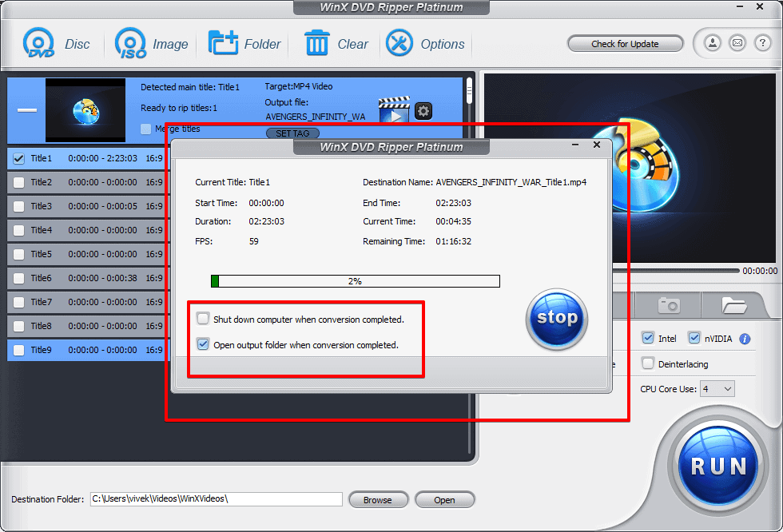Enable shut down computer when conversion completed

(204, 318)
